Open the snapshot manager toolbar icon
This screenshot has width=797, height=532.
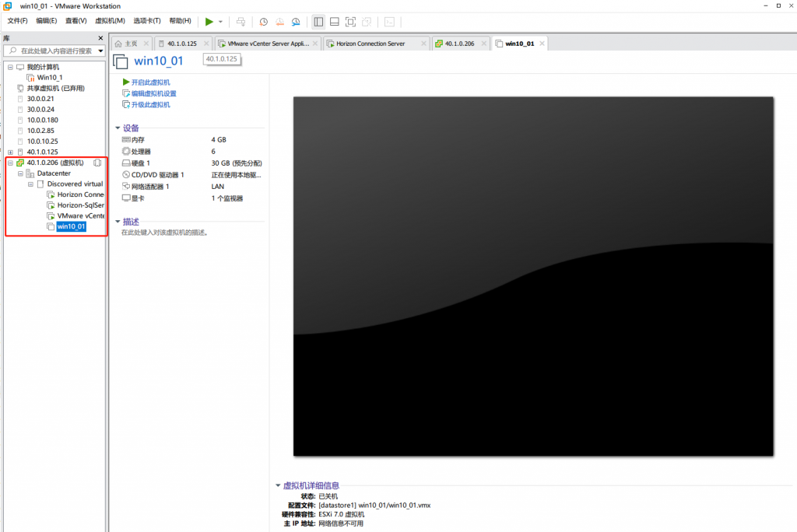pyautogui.click(x=296, y=22)
